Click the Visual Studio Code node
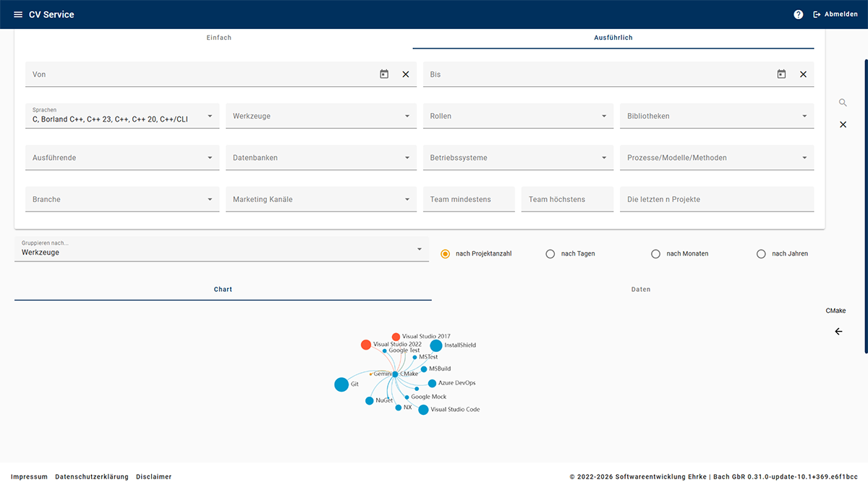 pyautogui.click(x=423, y=410)
